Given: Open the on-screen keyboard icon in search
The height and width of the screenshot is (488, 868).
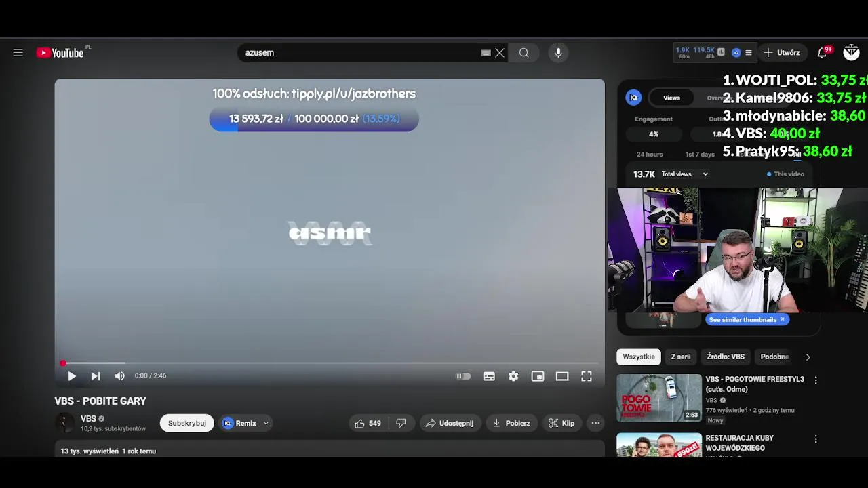Looking at the screenshot, I should pos(486,53).
